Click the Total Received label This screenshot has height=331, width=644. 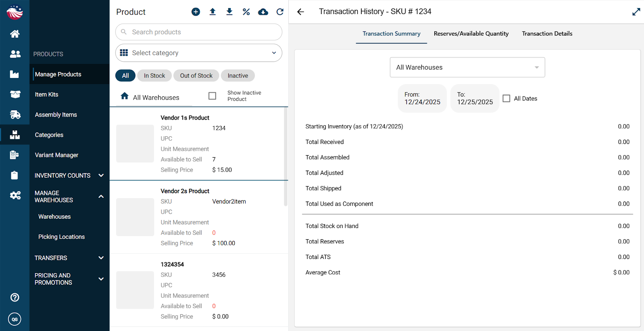[x=325, y=142]
